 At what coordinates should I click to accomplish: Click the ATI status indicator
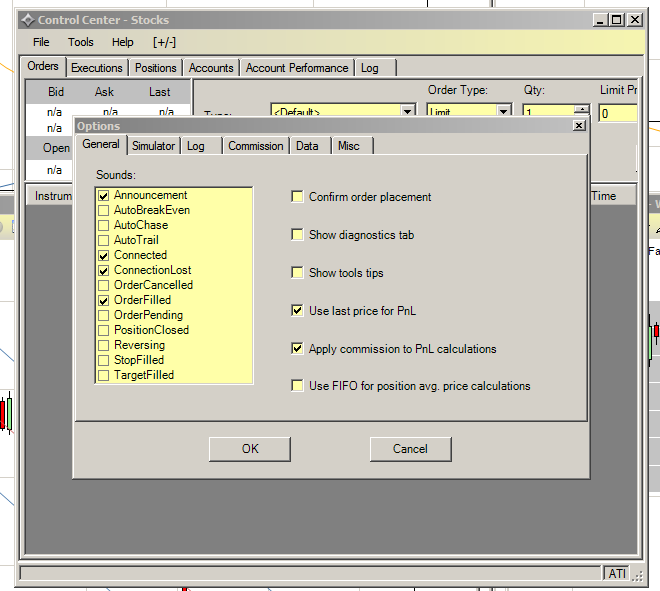[x=617, y=573]
